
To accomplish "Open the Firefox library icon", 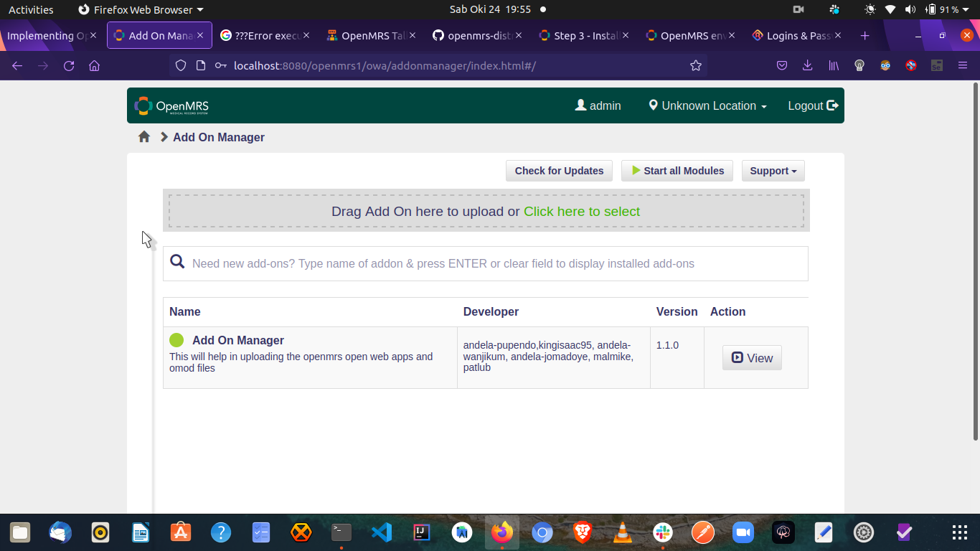I will (834, 65).
